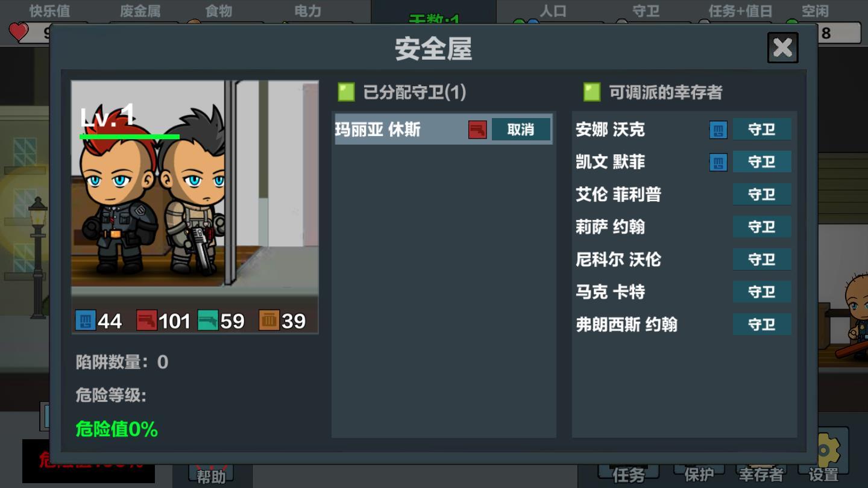
Task: Click the blue fist icon next to 凯文 默菲
Action: 718,162
